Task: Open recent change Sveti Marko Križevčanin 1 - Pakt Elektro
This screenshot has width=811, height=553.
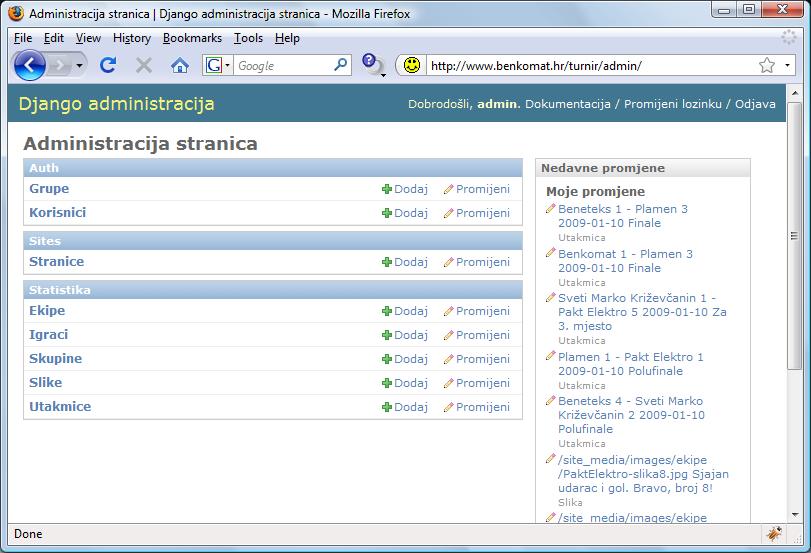Action: pos(642,312)
